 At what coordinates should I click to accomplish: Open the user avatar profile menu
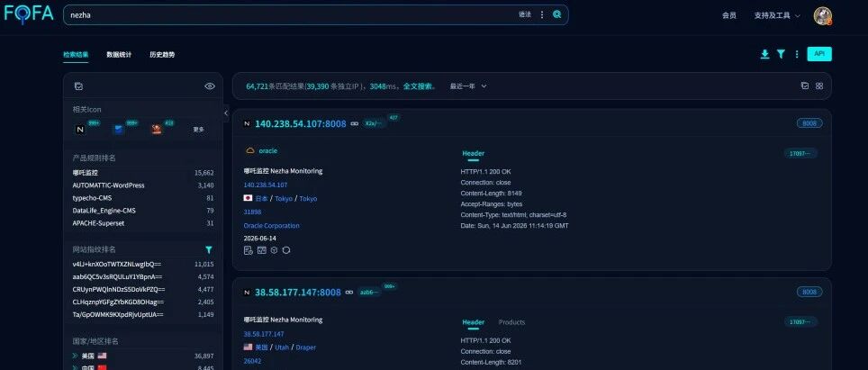[823, 15]
